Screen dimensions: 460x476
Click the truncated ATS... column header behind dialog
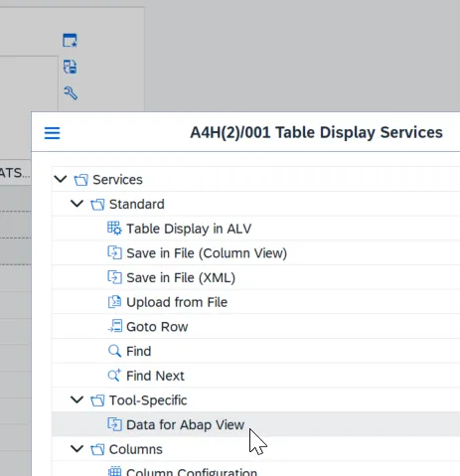pyautogui.click(x=15, y=173)
